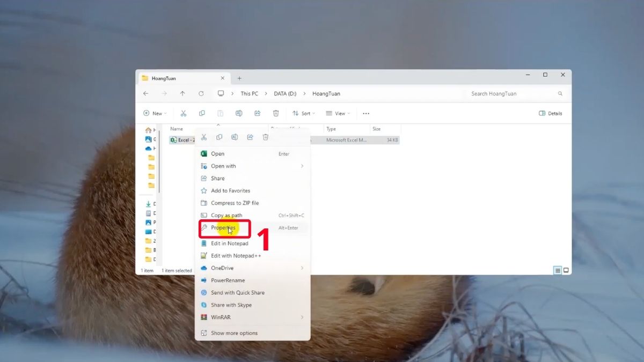The image size is (644, 362).
Task: Click the context menu Rename icon
Action: [235, 137]
